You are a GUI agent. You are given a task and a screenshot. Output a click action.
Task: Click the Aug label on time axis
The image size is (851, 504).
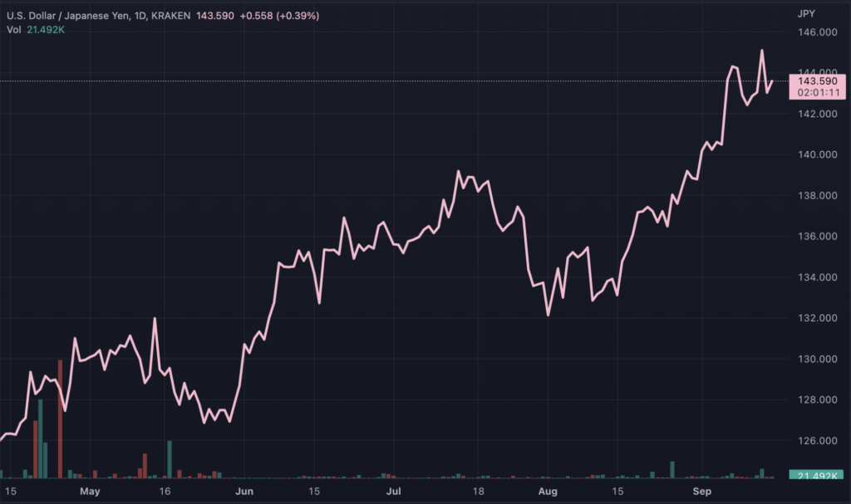pos(548,492)
